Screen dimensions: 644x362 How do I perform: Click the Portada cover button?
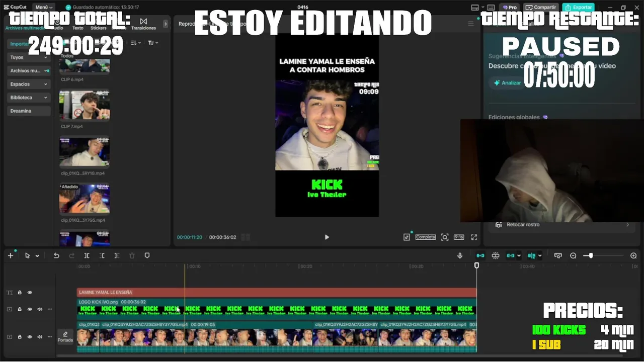coord(65,337)
